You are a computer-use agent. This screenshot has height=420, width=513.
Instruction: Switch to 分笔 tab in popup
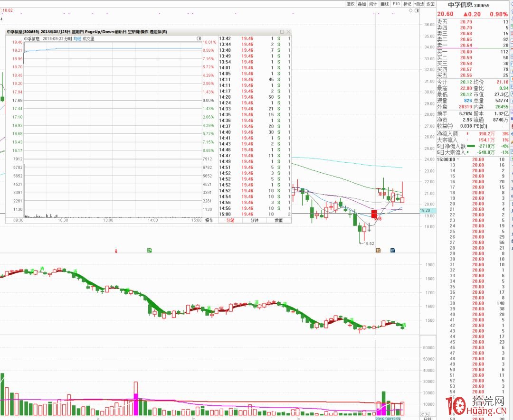point(230,220)
